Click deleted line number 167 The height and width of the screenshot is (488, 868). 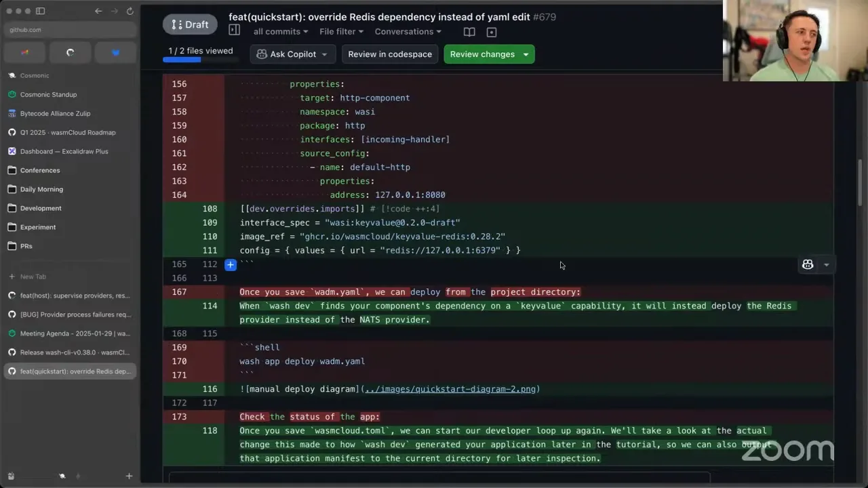tap(179, 292)
